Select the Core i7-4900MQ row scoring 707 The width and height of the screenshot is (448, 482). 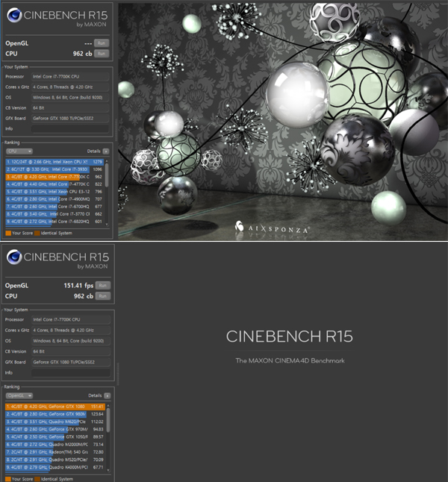(55, 199)
